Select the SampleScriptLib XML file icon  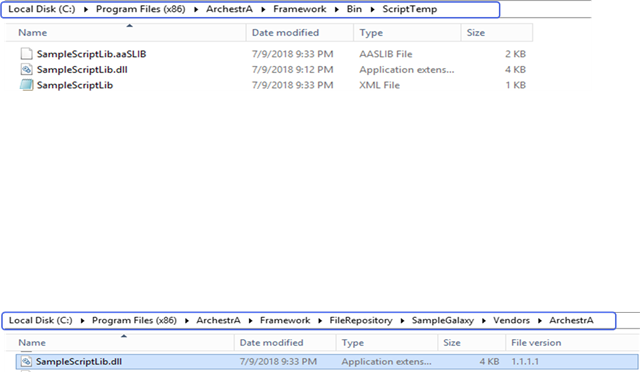click(27, 85)
